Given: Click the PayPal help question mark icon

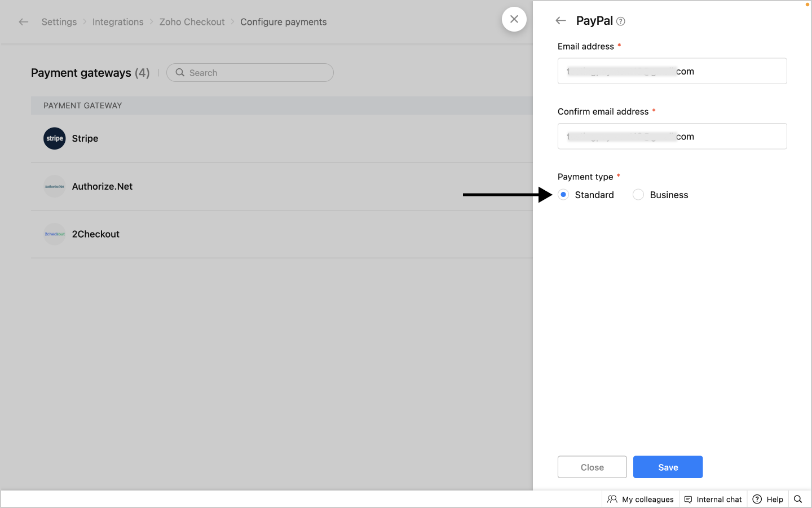Looking at the screenshot, I should (x=621, y=21).
